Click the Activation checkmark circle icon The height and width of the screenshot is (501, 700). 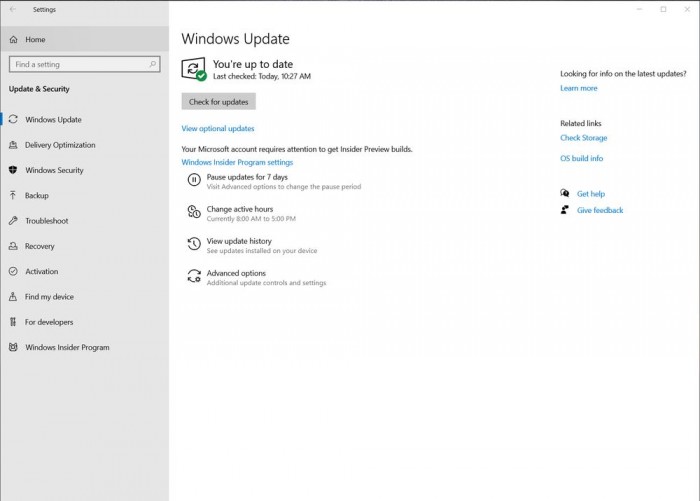click(x=13, y=271)
